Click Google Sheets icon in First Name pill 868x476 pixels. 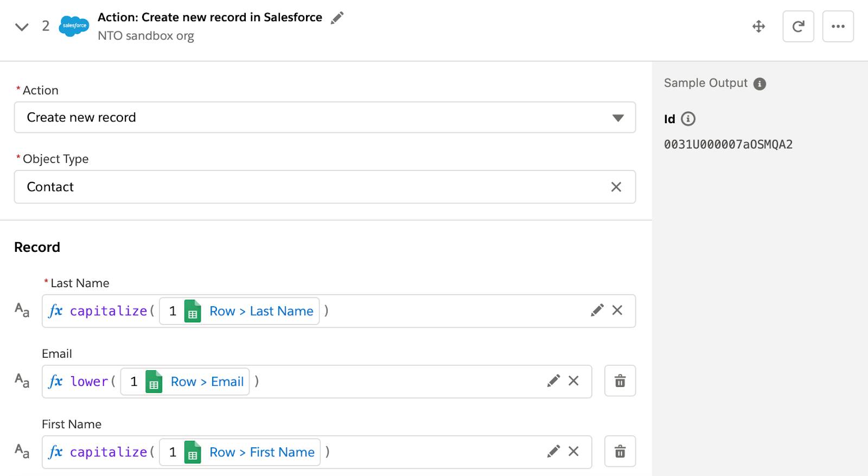pyautogui.click(x=193, y=452)
